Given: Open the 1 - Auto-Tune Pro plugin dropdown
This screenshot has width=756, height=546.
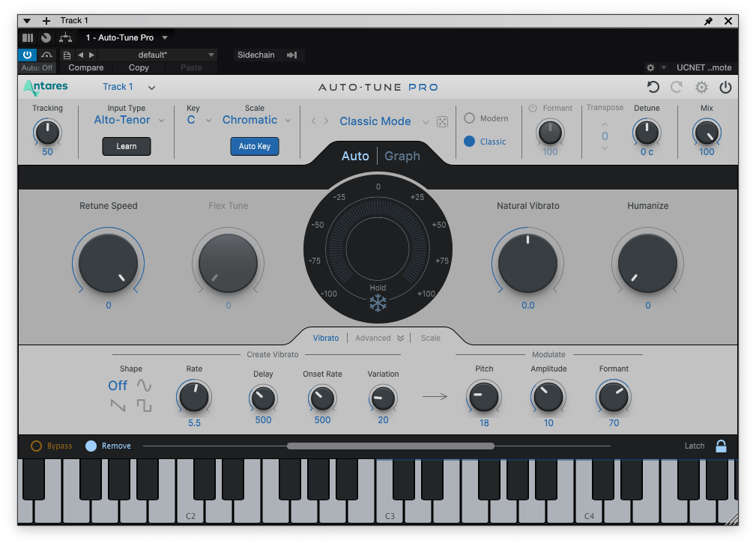Looking at the screenshot, I should (x=127, y=37).
